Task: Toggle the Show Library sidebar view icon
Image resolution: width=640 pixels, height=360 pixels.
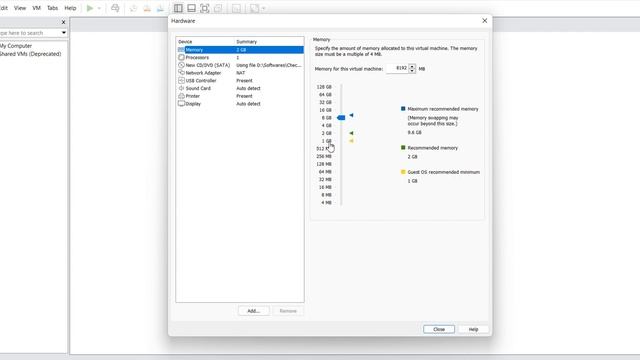Action: [x=178, y=8]
